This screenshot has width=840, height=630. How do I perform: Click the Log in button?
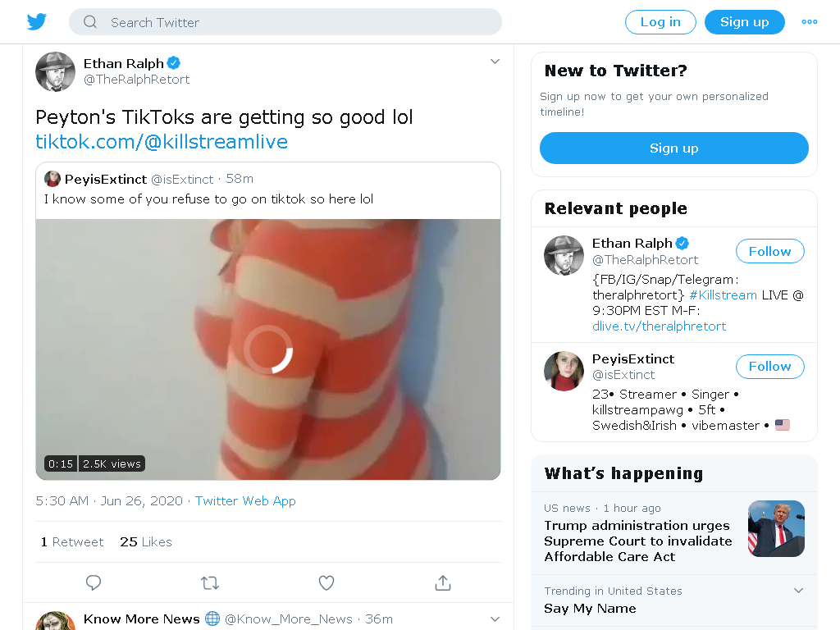(x=660, y=22)
